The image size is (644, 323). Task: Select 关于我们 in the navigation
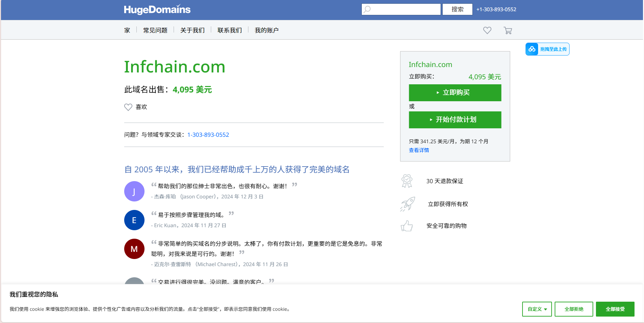(x=192, y=30)
